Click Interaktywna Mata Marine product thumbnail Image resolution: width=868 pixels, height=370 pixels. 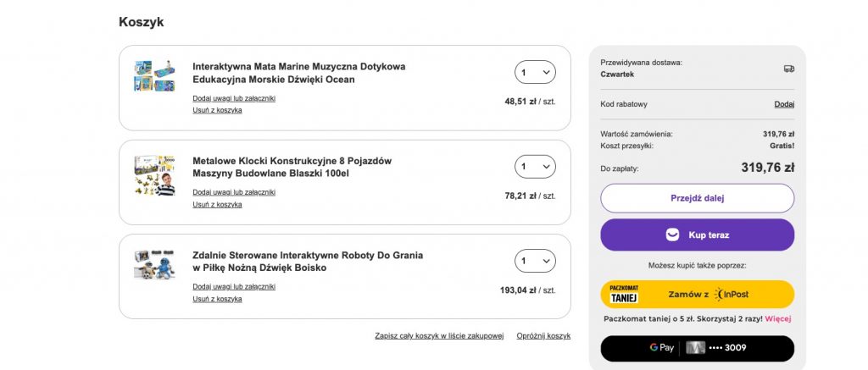click(154, 76)
